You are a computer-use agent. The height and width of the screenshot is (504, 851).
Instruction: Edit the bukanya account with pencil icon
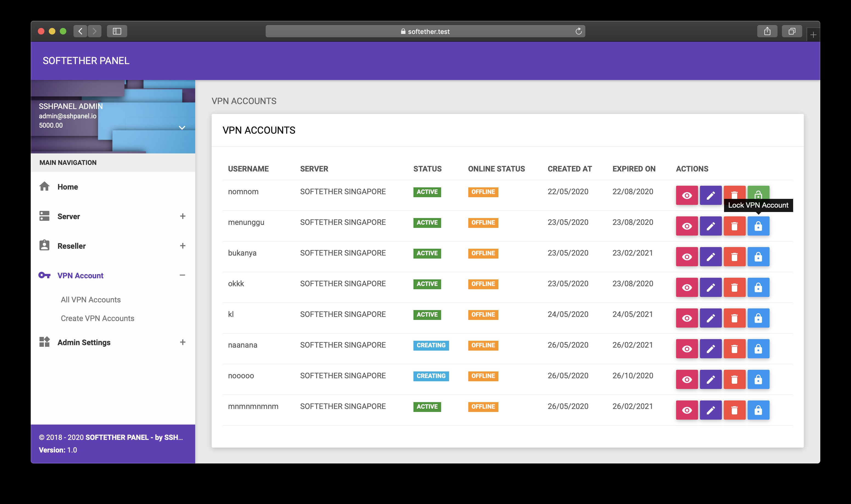tap(710, 257)
